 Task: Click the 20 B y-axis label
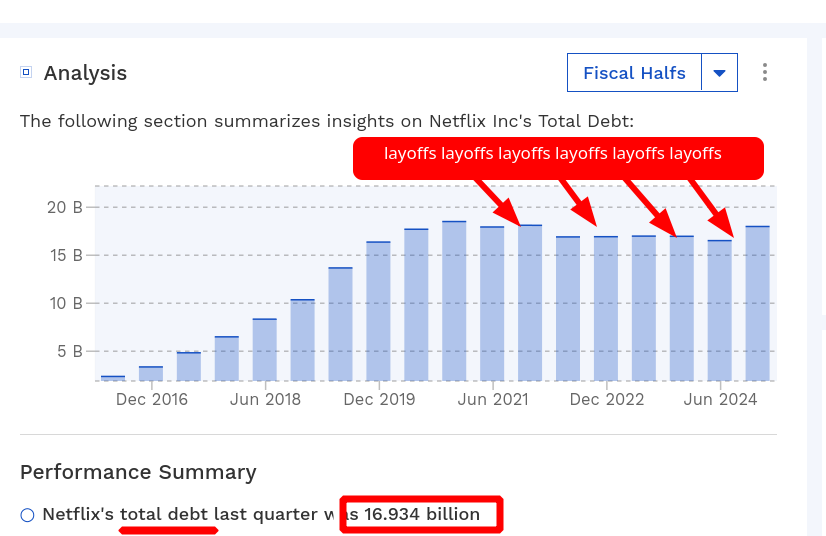(63, 208)
